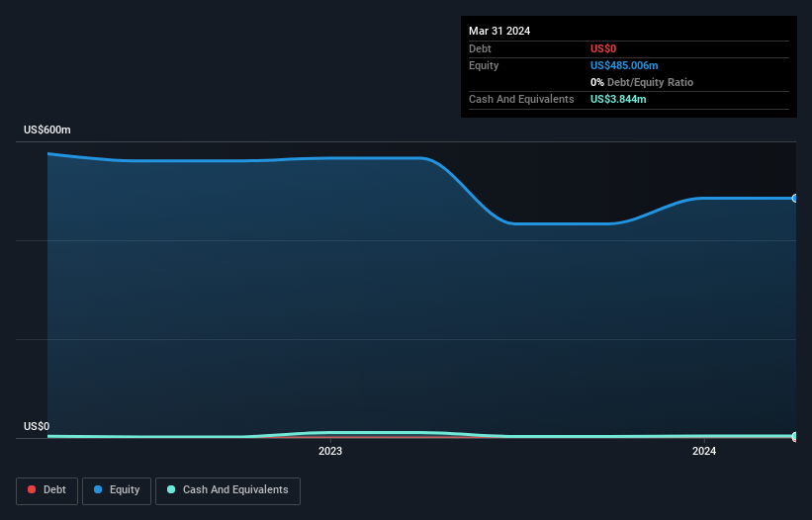This screenshot has width=812, height=520.
Task: Click the red Debt legend dot
Action: 32,489
